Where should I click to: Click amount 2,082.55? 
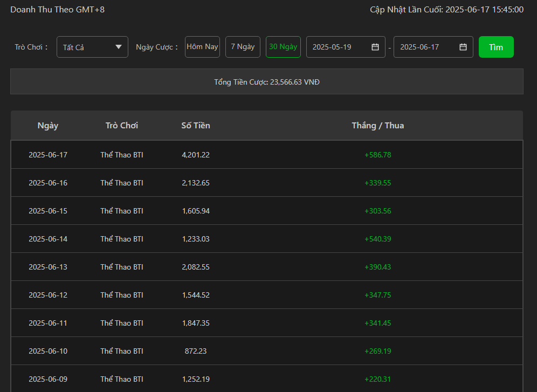196,267
